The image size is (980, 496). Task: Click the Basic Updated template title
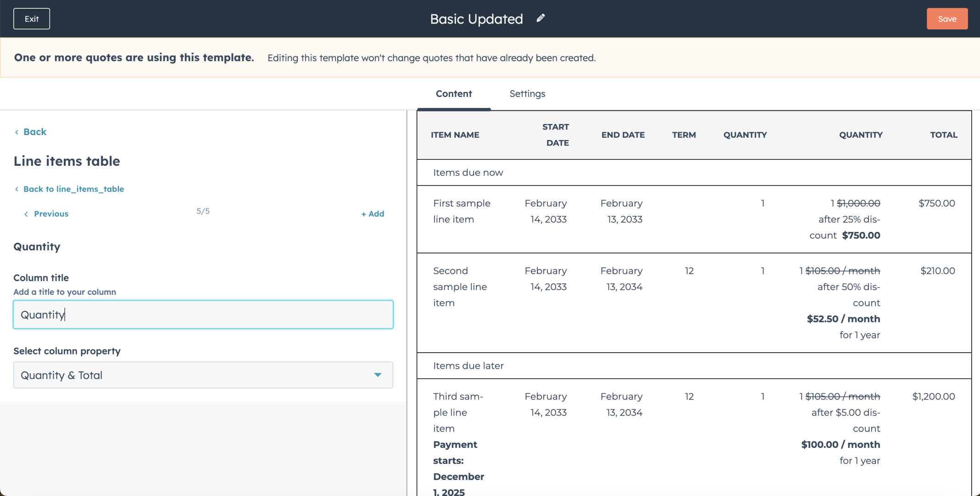pos(476,19)
